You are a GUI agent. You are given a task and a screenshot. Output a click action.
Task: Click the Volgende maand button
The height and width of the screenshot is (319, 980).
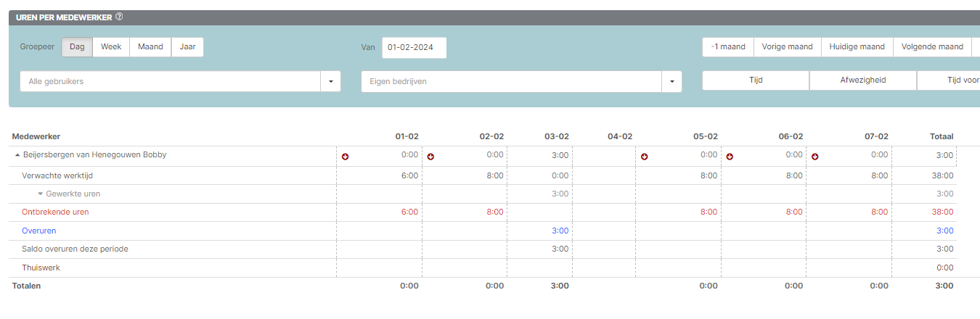932,47
